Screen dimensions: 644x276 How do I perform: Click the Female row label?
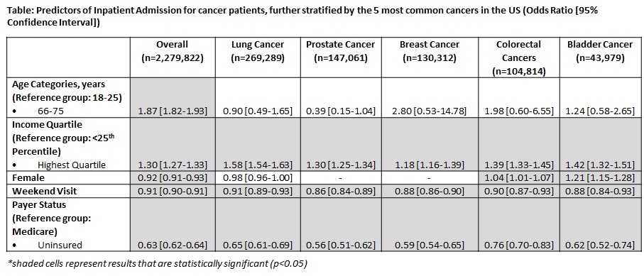28,178
